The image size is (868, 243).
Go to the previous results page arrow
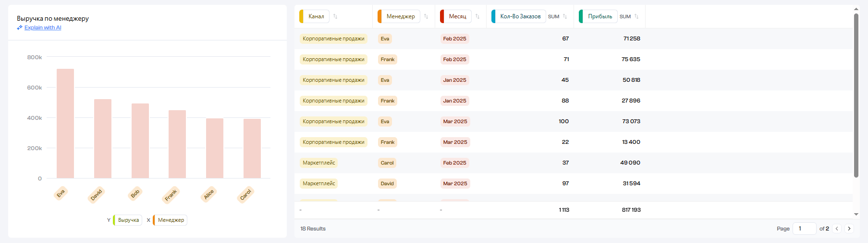point(837,229)
